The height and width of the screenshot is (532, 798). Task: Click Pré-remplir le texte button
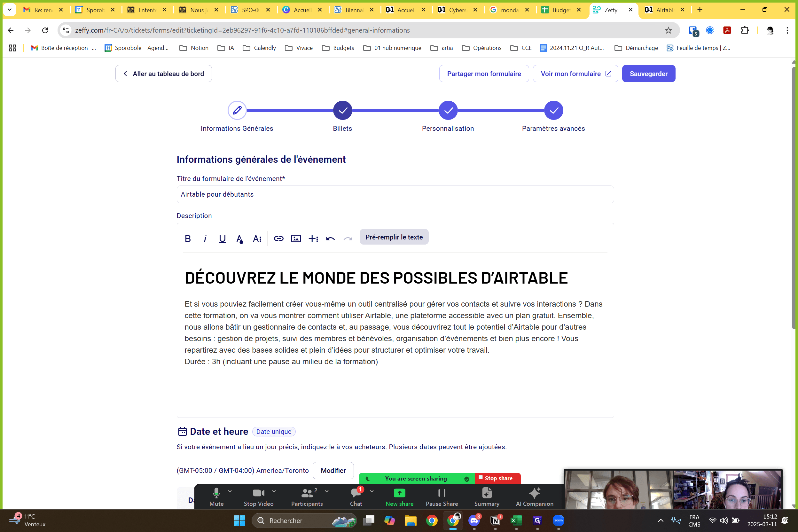point(394,237)
